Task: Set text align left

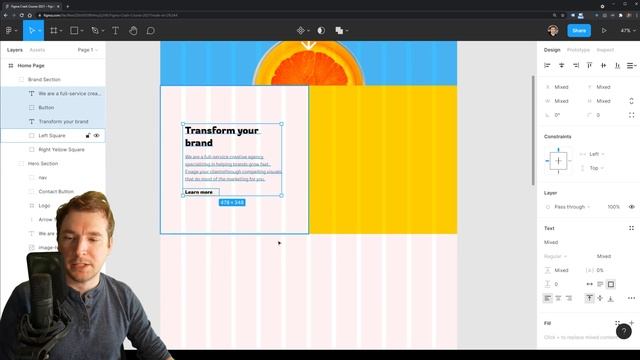Action: point(547,298)
